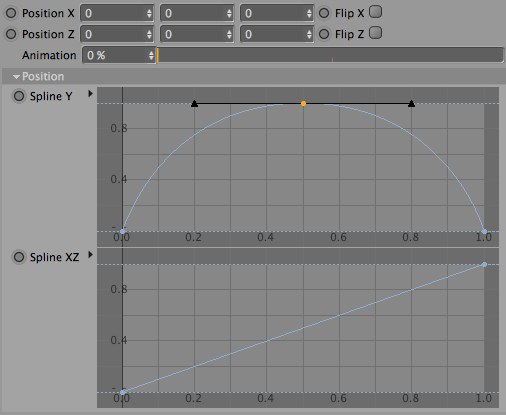This screenshot has height=415, width=506.
Task: Click the second Position X stepper arrows
Action: (x=229, y=13)
